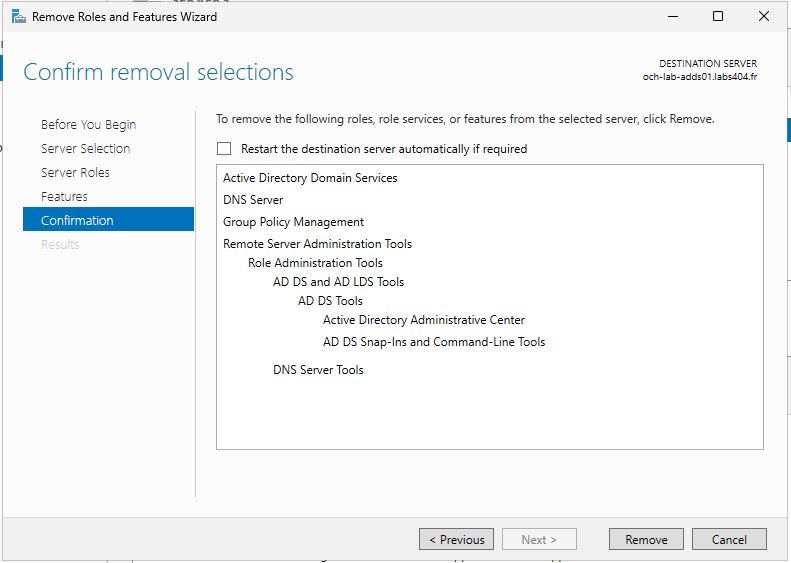Select Active Directory Administrative Center item
The height and width of the screenshot is (563, 791).
pos(424,320)
